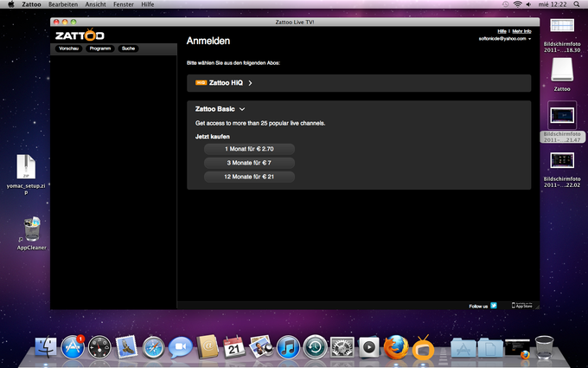
Task: Open the Bearbeiten menu
Action: click(x=63, y=4)
